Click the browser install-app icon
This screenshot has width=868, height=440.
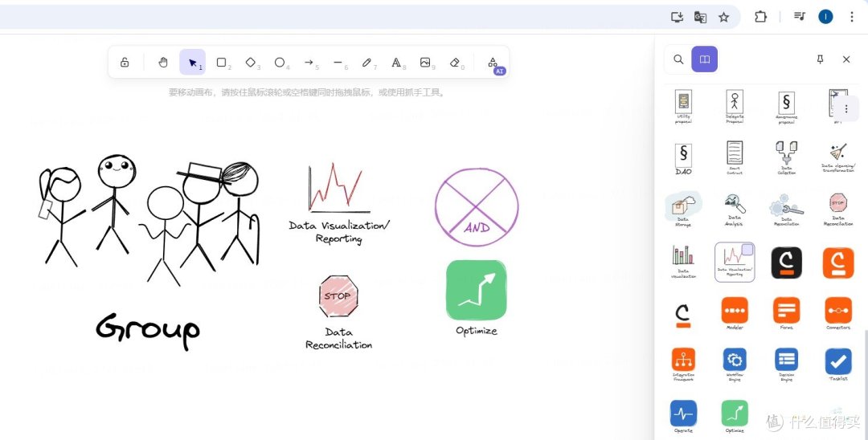click(677, 17)
